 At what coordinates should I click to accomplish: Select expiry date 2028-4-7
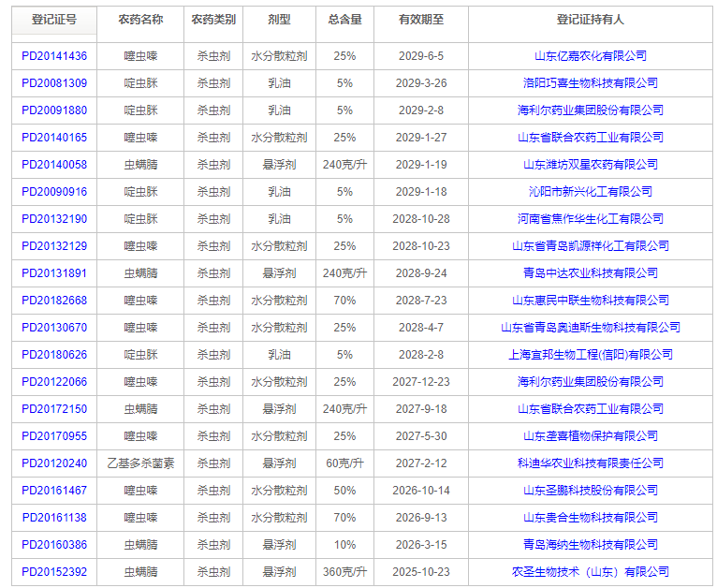click(421, 328)
